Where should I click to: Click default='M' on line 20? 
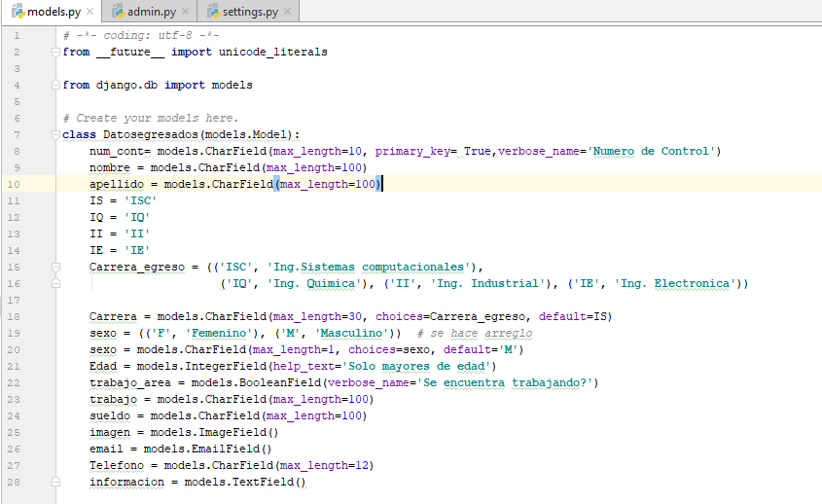click(481, 350)
